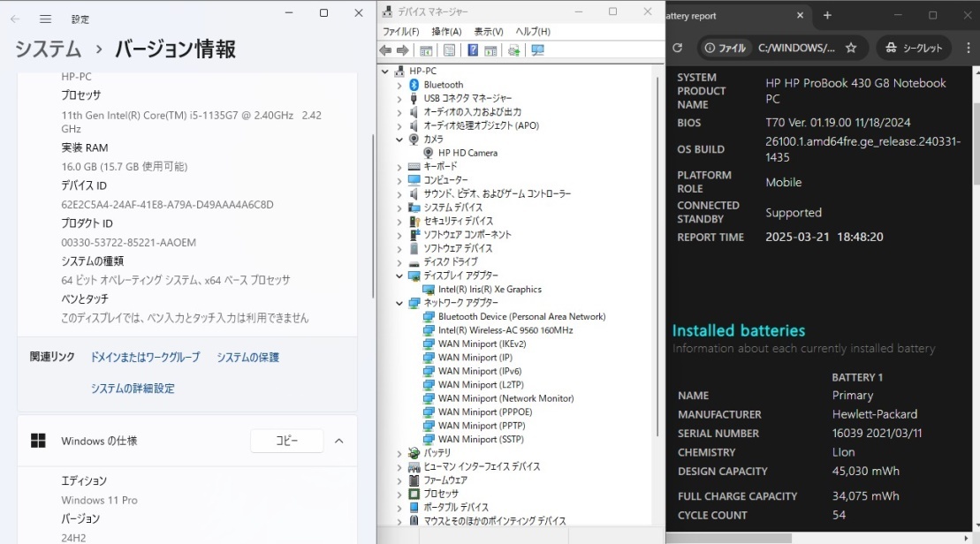Viewport: 980px width, 544px height.
Task: Open ファイル(F) menu in Device Manager
Action: click(400, 31)
